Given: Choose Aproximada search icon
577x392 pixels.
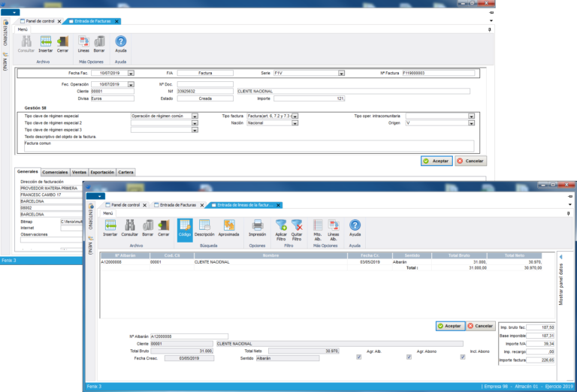Looking at the screenshot, I should point(229,228).
